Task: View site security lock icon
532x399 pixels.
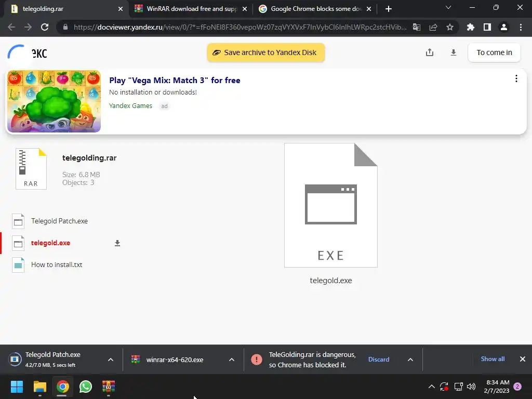Action: (x=65, y=27)
